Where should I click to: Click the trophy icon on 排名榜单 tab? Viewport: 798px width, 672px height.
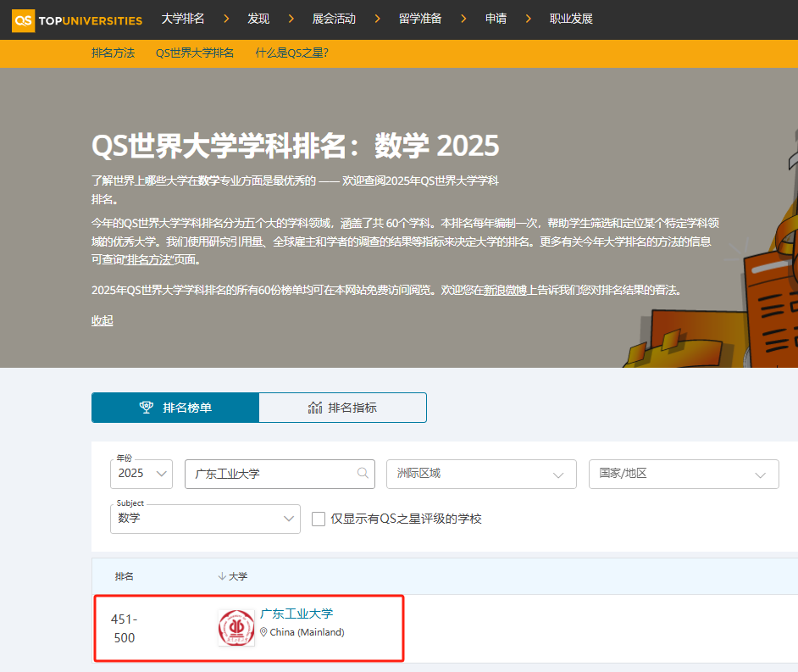(x=147, y=408)
